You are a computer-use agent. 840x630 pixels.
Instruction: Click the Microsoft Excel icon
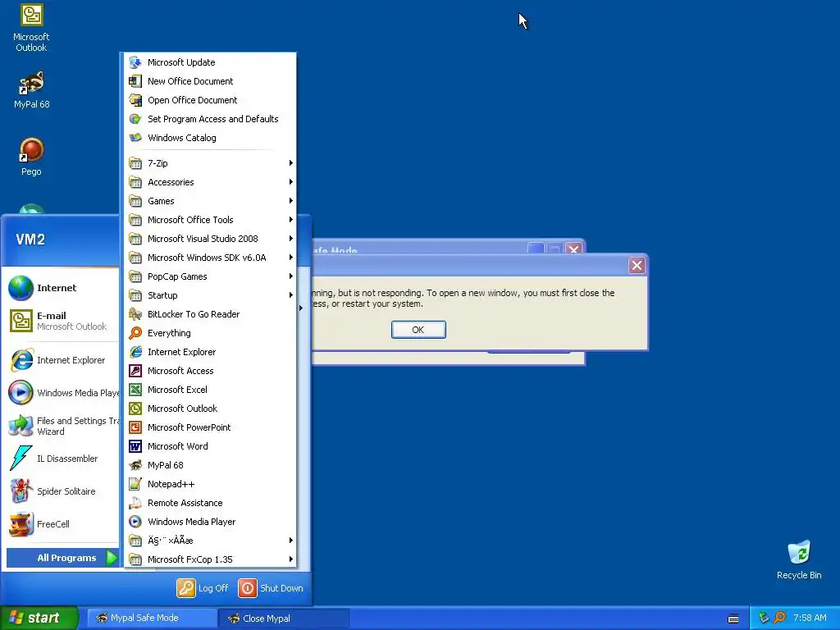[135, 390]
